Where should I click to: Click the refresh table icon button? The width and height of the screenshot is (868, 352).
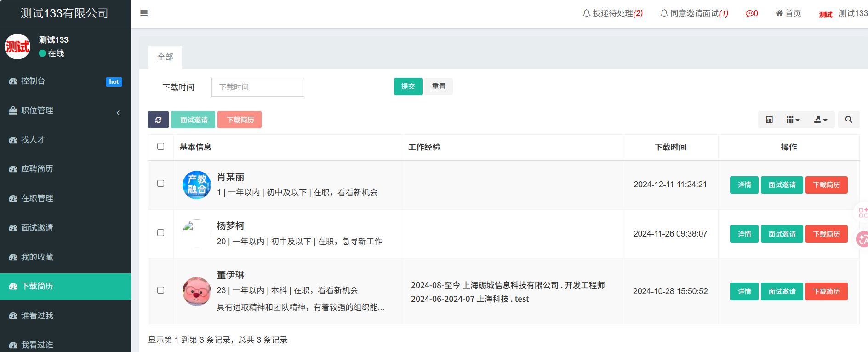coord(158,120)
